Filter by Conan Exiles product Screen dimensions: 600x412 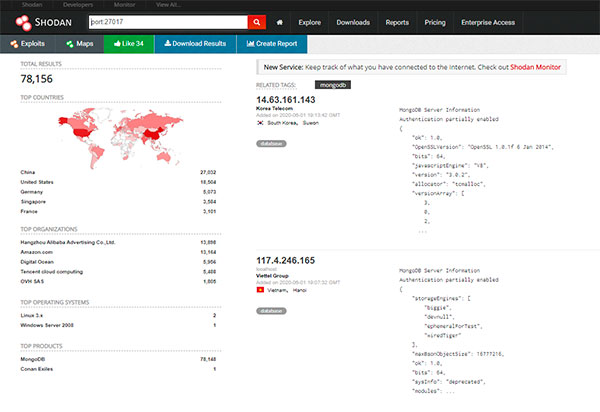pyautogui.click(x=37, y=369)
